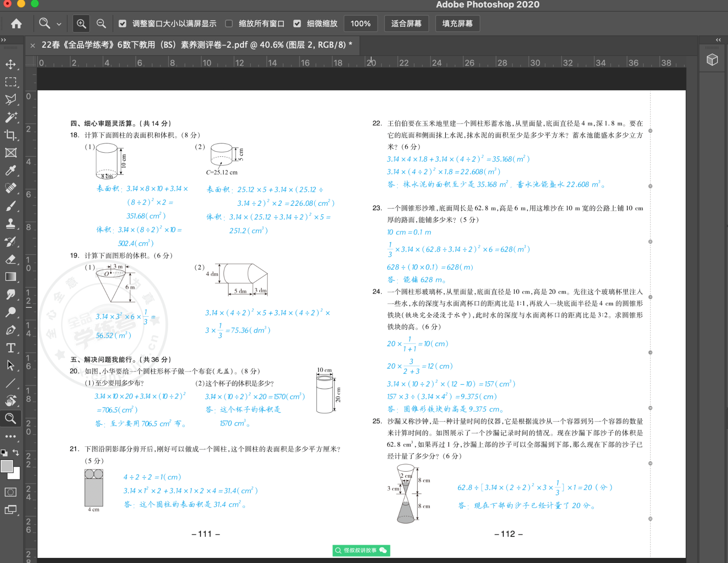
Task: Click the 适合屏幕 button
Action: coord(406,24)
